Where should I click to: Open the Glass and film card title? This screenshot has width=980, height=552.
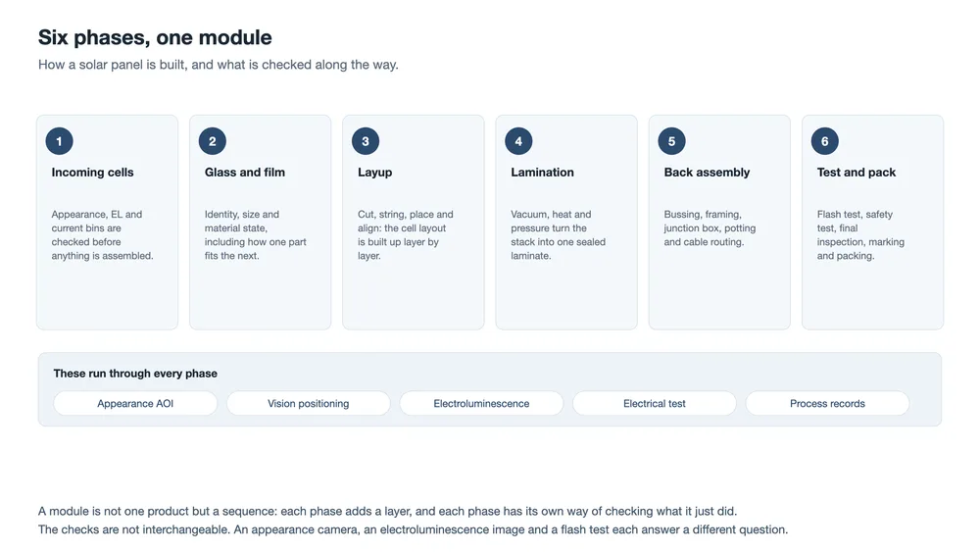245,173
